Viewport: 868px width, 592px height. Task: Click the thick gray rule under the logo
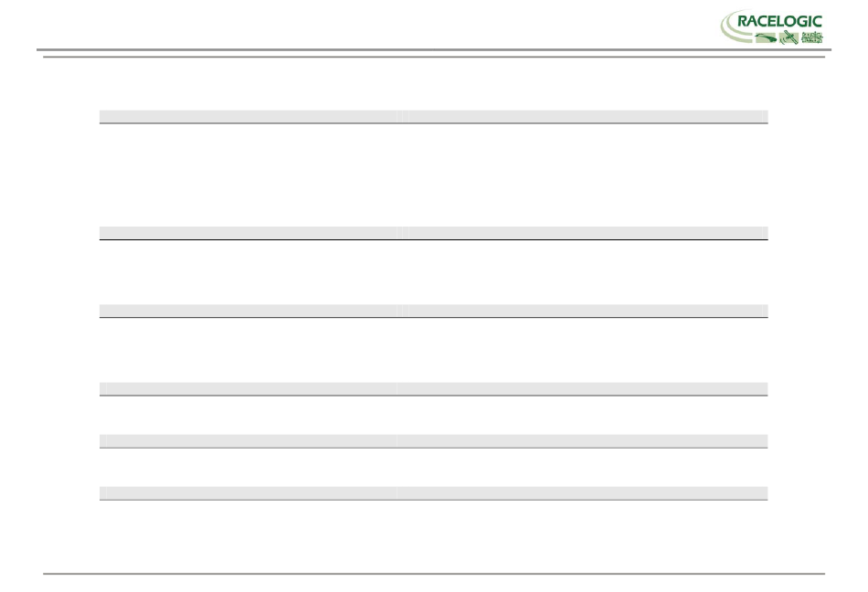point(434,50)
